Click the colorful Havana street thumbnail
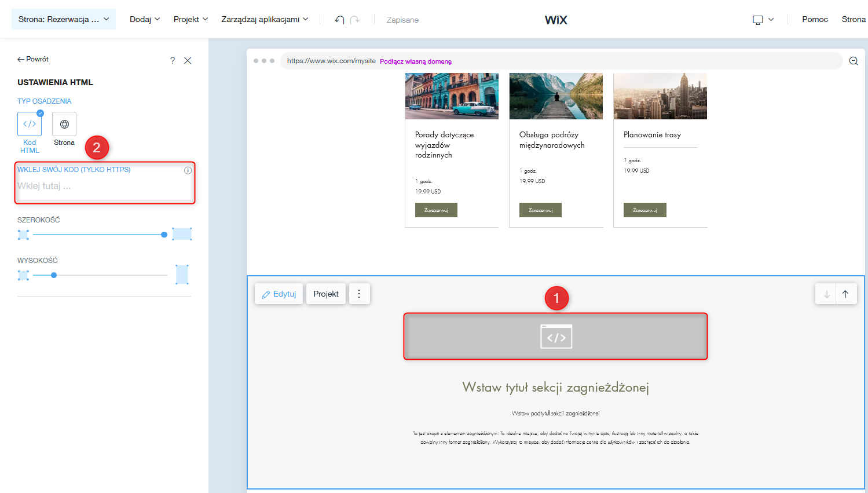Screen dimensions: 868x493 [452, 96]
